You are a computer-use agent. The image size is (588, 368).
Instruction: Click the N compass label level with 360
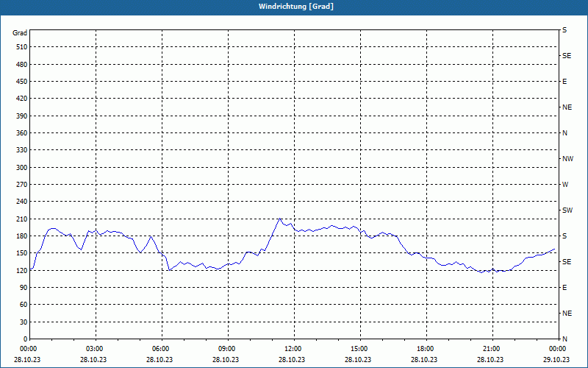[564, 133]
